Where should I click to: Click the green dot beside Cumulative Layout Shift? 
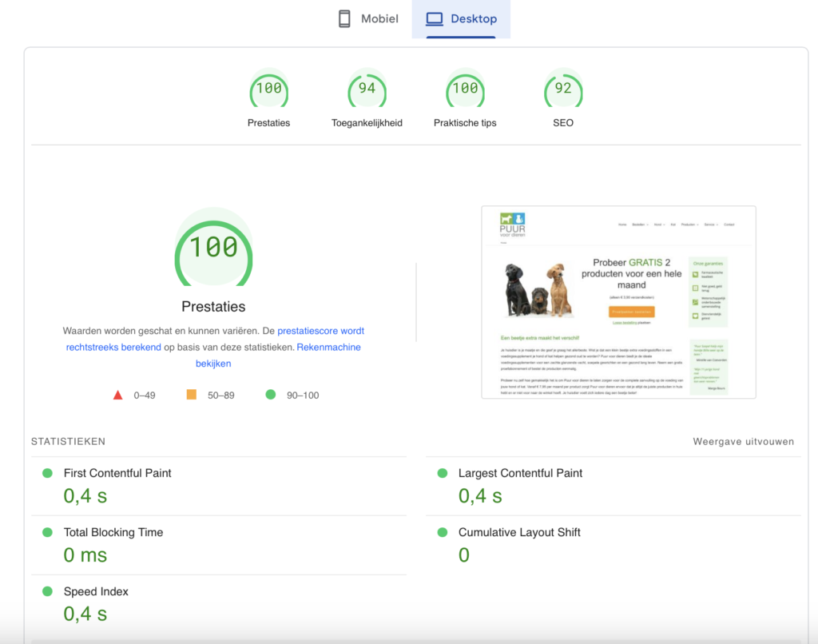point(443,532)
